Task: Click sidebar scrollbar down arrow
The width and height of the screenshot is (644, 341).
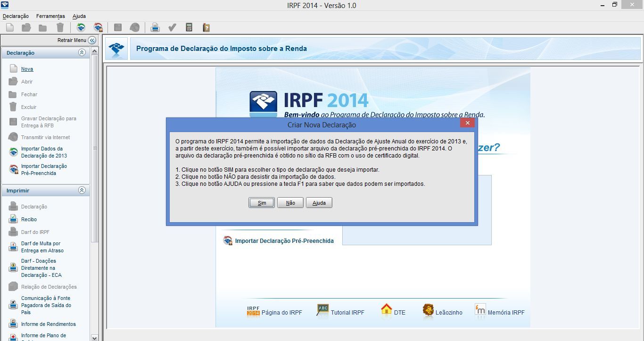Action: coord(94,338)
